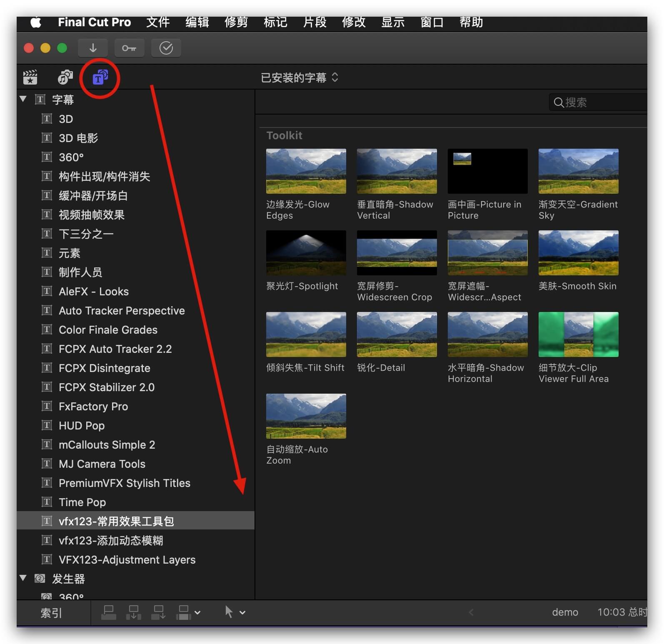Select the 宽屏遮幅 Widescreen Aspect thumbnail
This screenshot has width=664, height=644.
coord(488,253)
